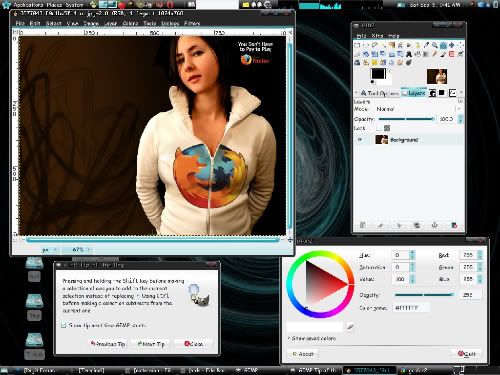500x375 pixels.
Task: Select the Dodge/Burn tool
Action: [409, 62]
